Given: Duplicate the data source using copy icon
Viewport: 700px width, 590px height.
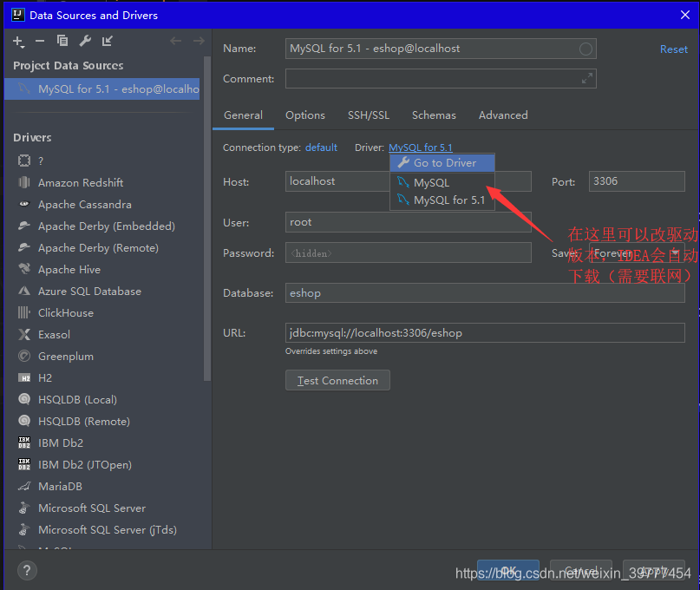Looking at the screenshot, I should (x=62, y=41).
